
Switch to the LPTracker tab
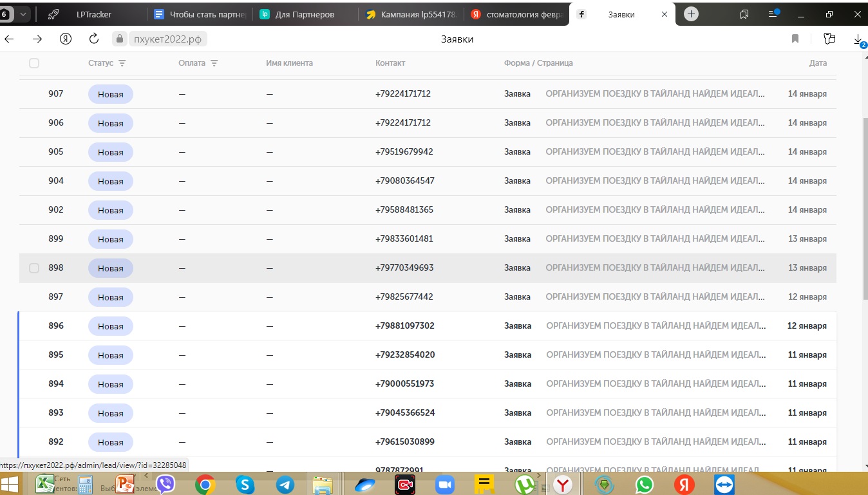pos(93,14)
